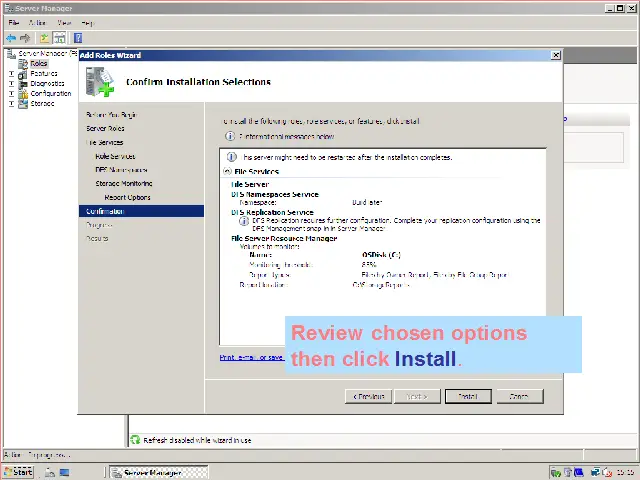Go to DFS Namespaces wizard step
640x480 pixels.
click(121, 170)
